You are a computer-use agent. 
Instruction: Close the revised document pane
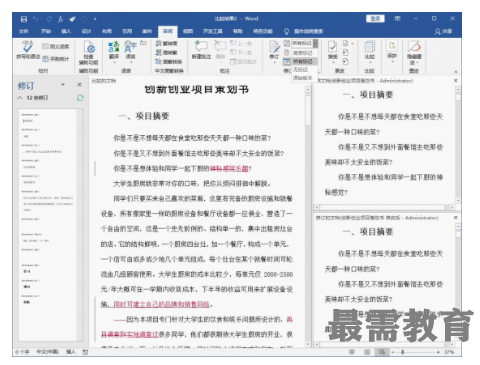click(x=456, y=217)
